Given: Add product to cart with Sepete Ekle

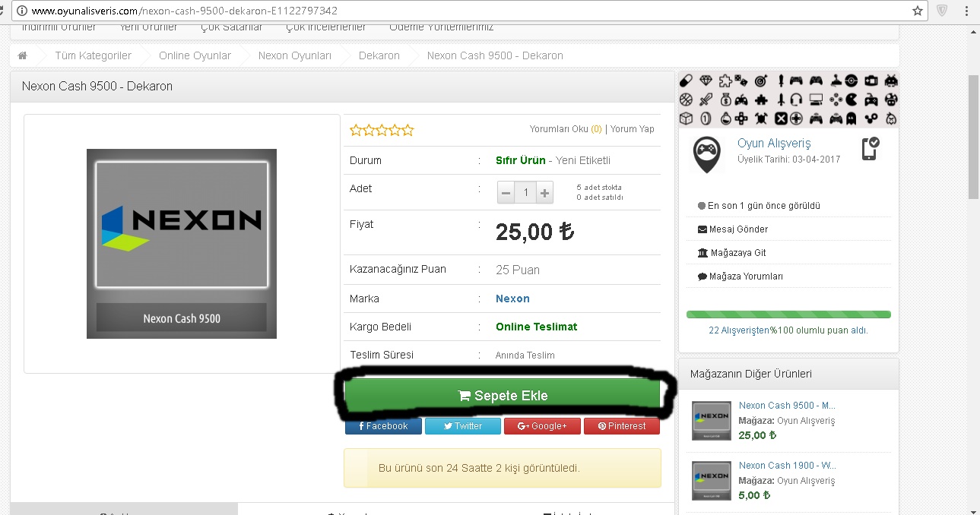Looking at the screenshot, I should point(503,396).
